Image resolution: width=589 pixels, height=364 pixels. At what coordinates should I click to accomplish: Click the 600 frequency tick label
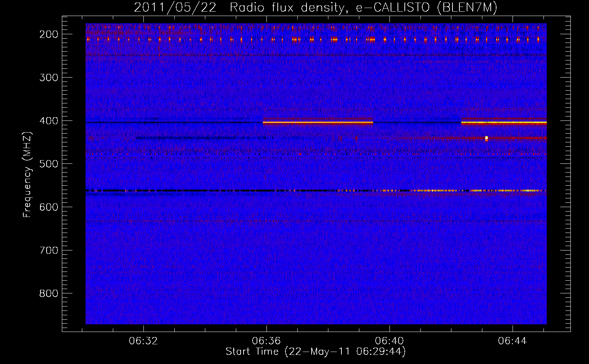click(49, 207)
